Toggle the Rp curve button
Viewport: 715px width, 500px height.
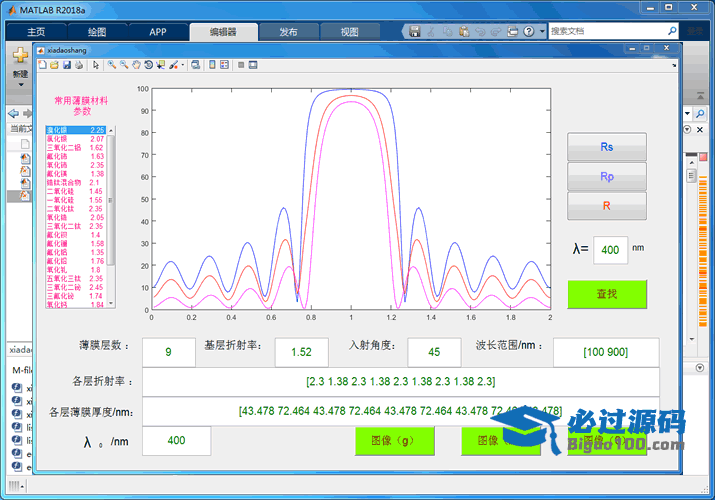[606, 176]
